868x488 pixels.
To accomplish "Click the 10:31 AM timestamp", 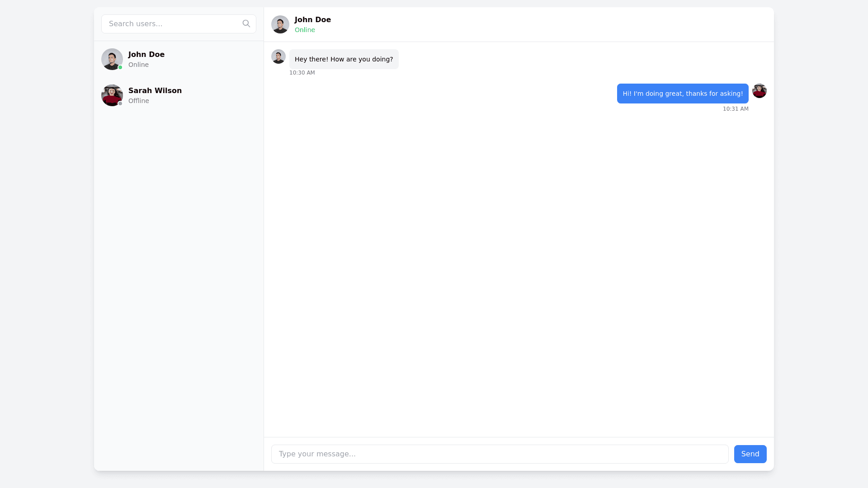I will 735,109.
